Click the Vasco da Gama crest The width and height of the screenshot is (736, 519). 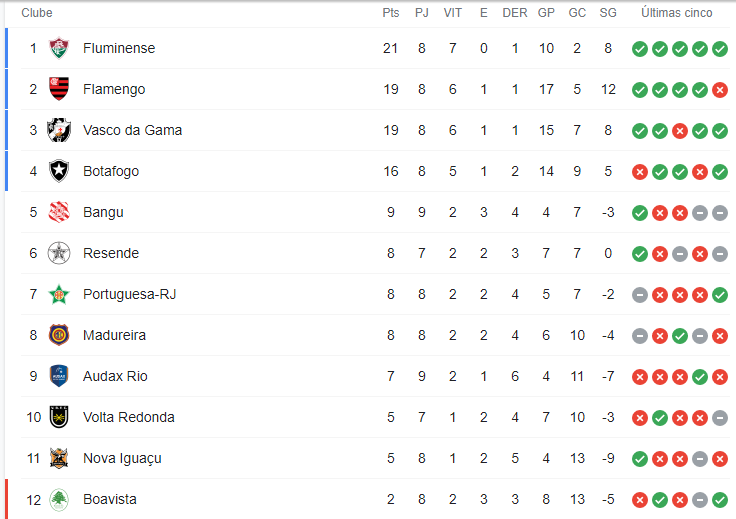(x=59, y=130)
